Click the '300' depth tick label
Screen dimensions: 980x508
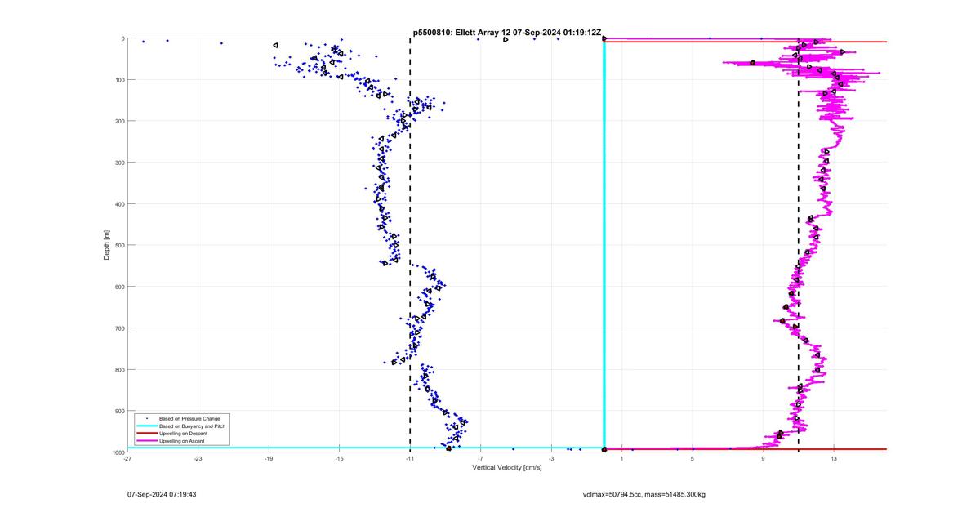(x=119, y=163)
